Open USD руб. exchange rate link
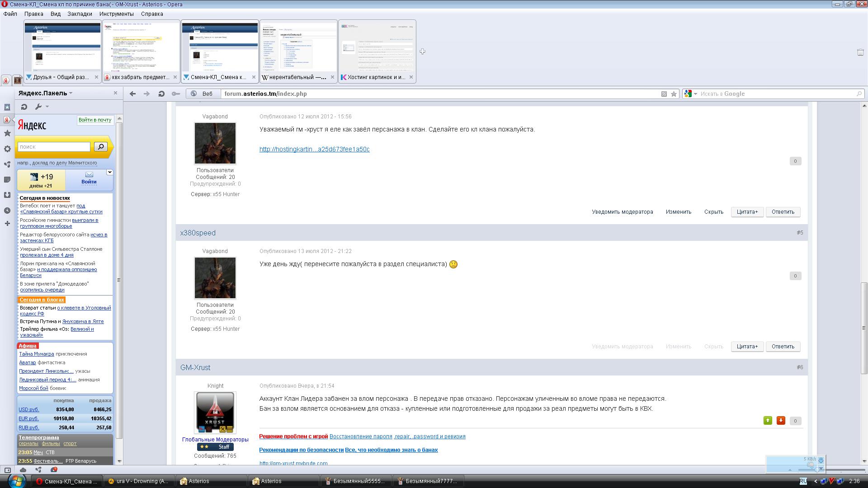The image size is (868, 488). [29, 409]
